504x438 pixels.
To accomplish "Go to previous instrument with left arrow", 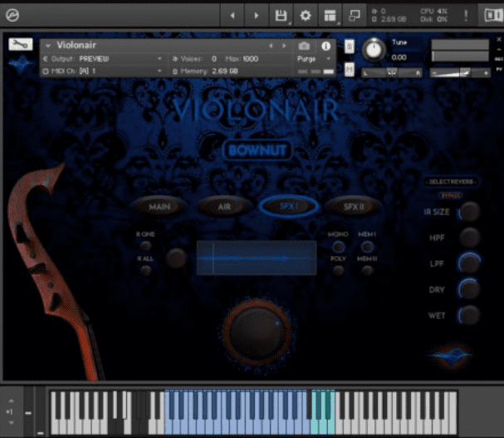I will (232, 15).
